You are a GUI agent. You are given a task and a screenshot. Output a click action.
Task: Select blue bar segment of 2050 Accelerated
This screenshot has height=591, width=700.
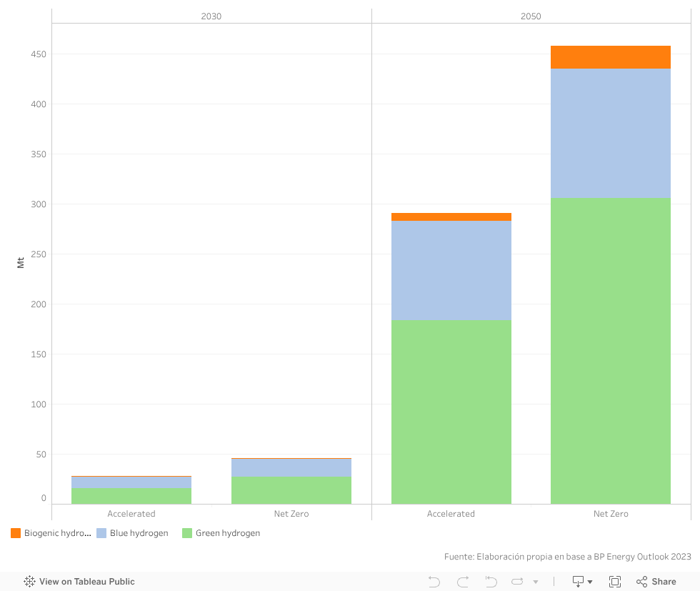[x=451, y=270]
